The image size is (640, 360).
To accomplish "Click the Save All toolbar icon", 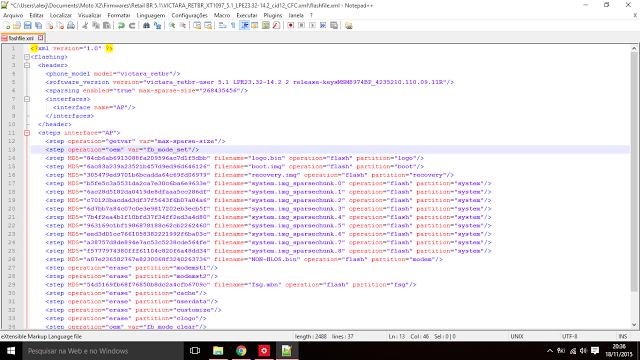I will tap(38, 26).
